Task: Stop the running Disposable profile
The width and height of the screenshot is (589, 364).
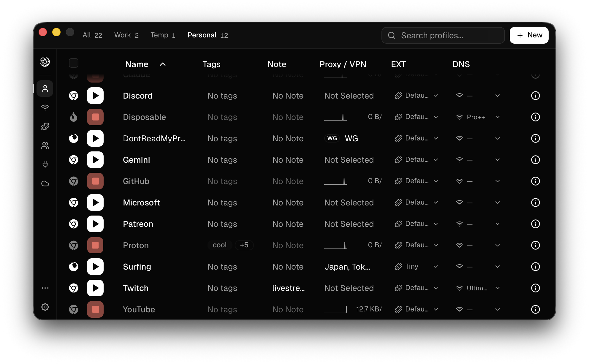Action: [95, 117]
